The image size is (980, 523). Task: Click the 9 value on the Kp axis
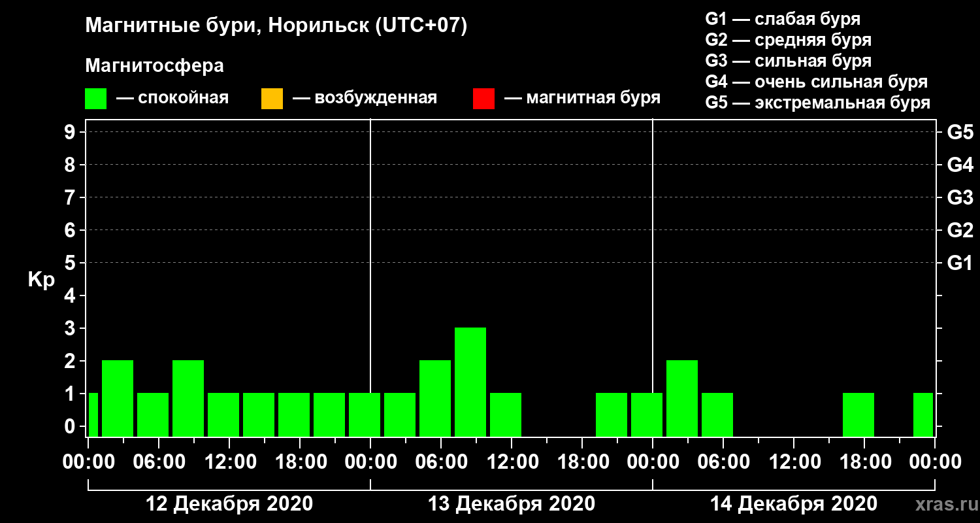point(71,132)
